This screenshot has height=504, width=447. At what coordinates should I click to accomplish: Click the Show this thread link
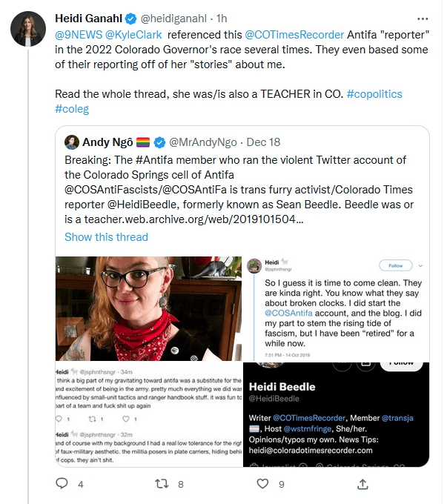(106, 237)
